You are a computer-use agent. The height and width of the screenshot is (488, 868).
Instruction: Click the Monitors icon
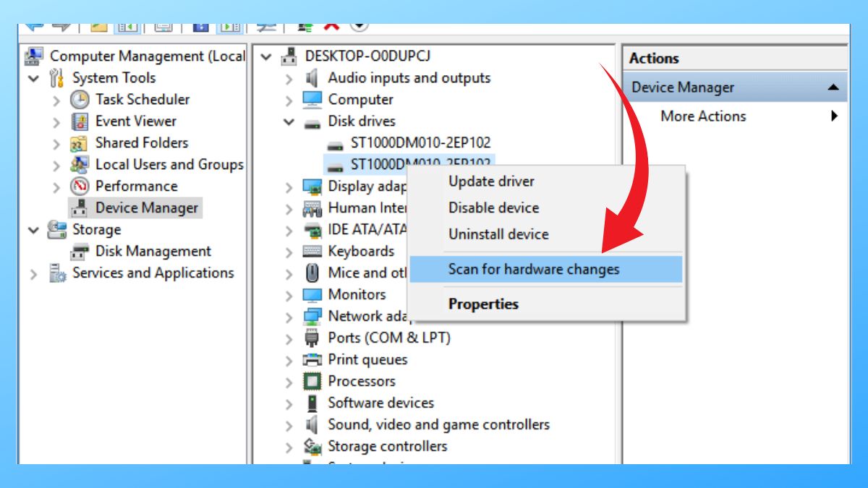point(312,295)
